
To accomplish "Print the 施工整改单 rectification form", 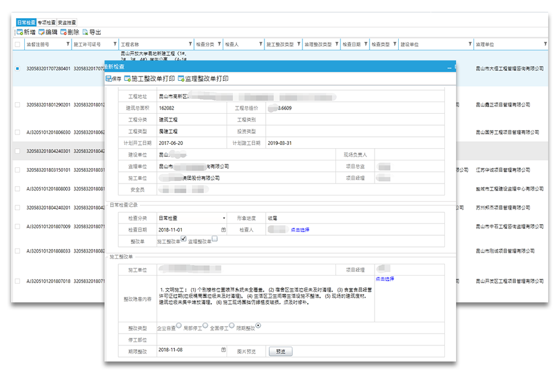I will [x=149, y=79].
